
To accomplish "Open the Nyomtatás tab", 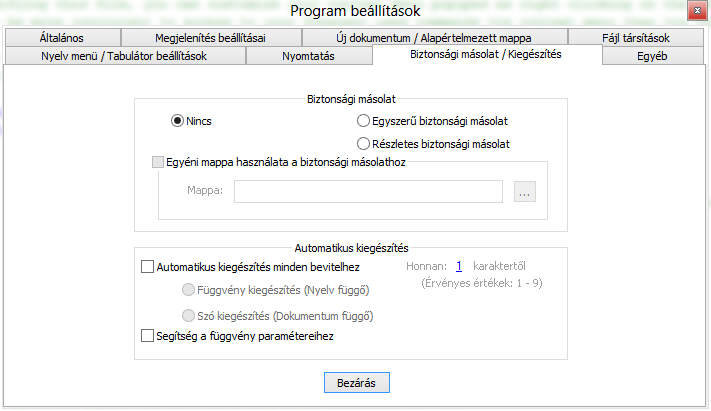I will coord(307,56).
